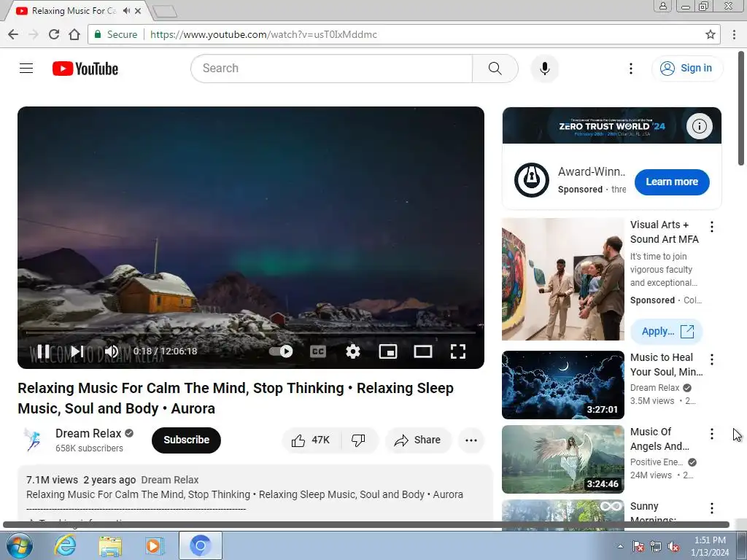Share the video
The width and height of the screenshot is (747, 560).
(418, 440)
